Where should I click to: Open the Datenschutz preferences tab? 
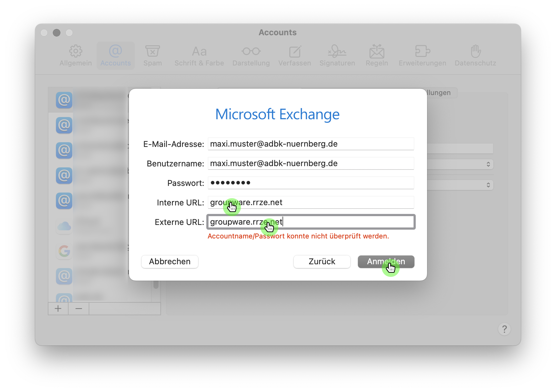click(x=475, y=56)
